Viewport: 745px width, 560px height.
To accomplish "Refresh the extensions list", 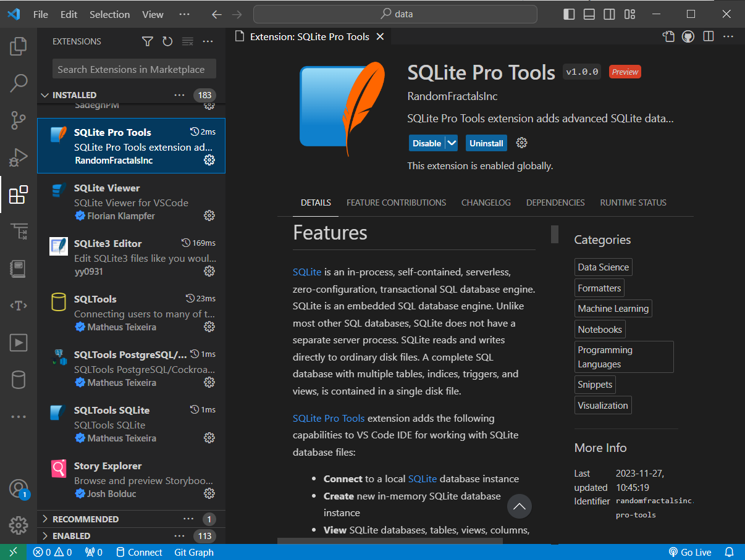I will (x=167, y=41).
